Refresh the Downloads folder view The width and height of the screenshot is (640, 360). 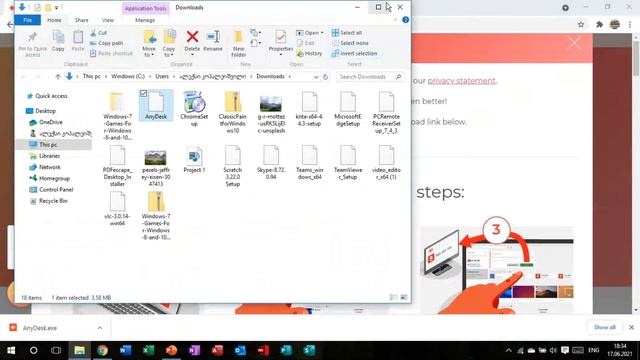[x=325, y=77]
